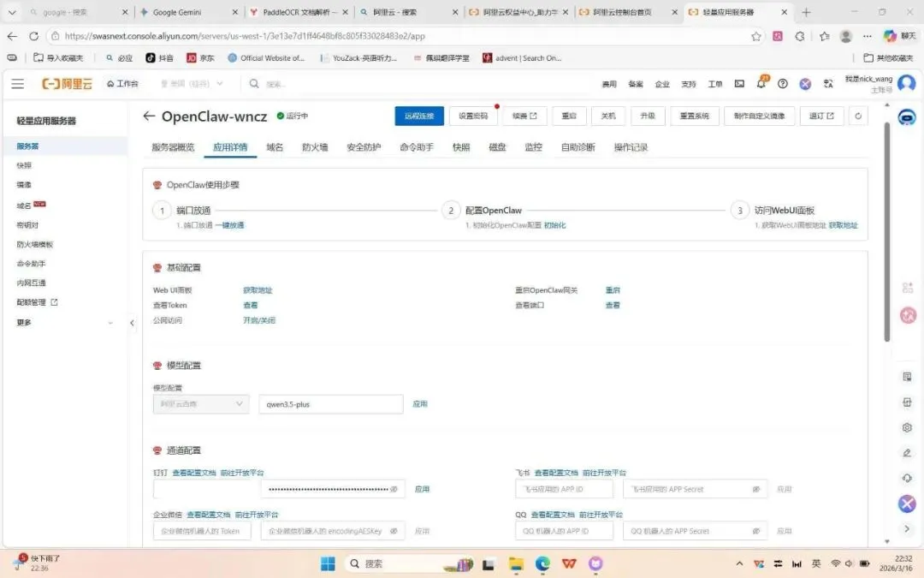Click the 应用 link beside the model field

point(420,404)
